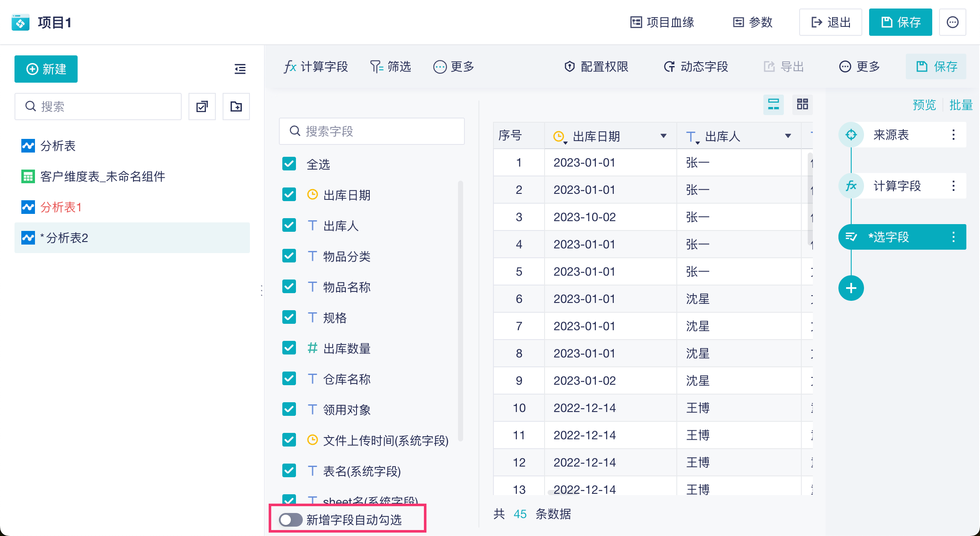Expand the 出库日期 column dropdown arrow
Viewport: 980px width, 536px height.
tap(663, 136)
